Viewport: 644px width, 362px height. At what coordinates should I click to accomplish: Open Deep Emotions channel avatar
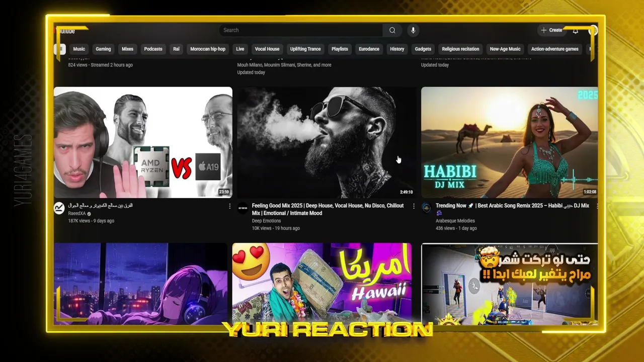(x=243, y=208)
